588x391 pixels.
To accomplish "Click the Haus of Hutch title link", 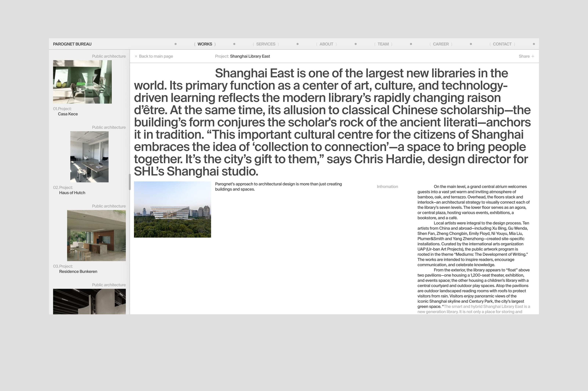I will point(72,193).
